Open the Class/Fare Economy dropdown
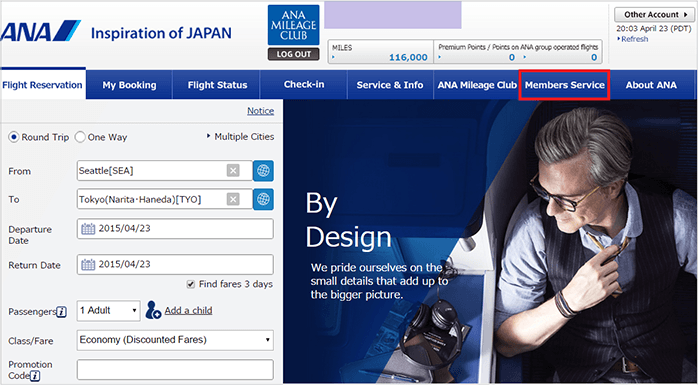This screenshot has width=700, height=387. coord(175,340)
